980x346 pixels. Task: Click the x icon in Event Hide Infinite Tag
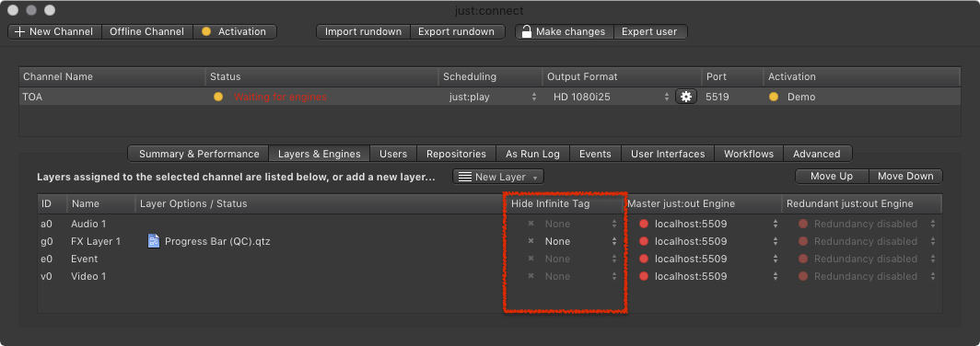[x=531, y=259]
